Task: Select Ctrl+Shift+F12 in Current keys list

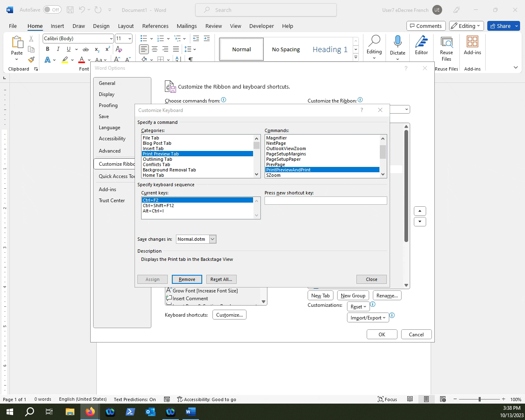Action: coord(158,205)
